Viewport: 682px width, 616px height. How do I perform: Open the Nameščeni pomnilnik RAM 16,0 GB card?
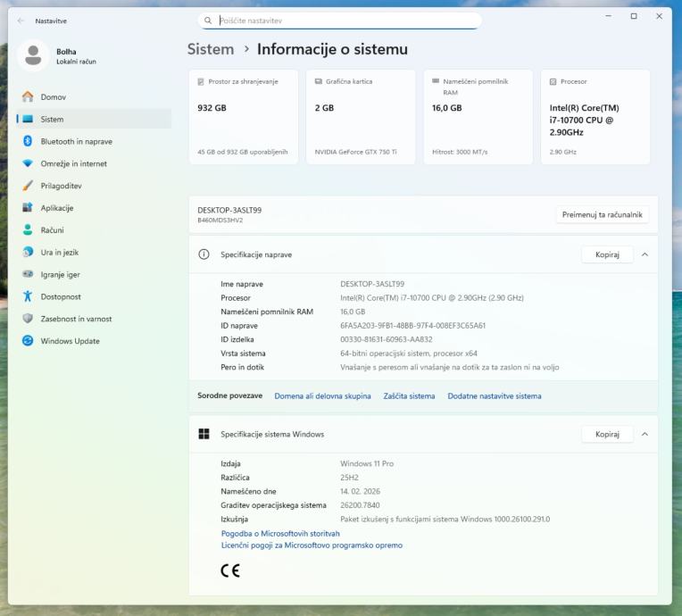pos(478,117)
